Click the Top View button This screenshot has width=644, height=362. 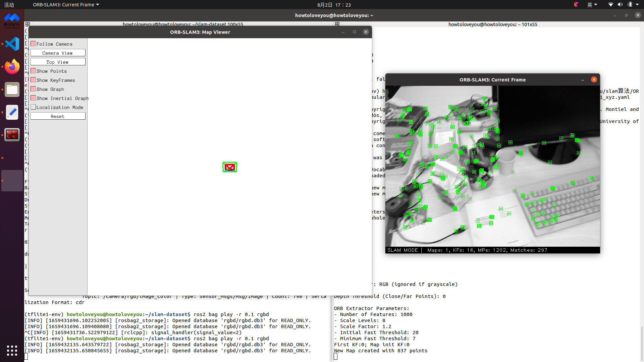57,62
